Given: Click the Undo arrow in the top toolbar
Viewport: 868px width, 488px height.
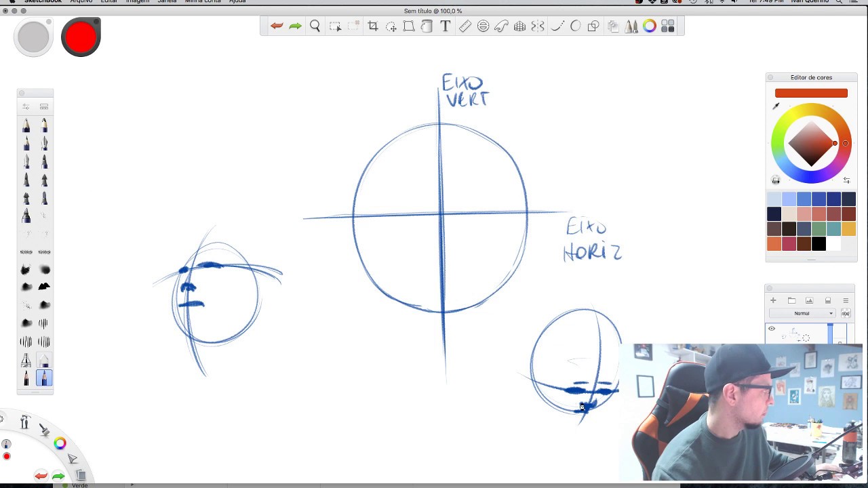Looking at the screenshot, I should point(277,26).
